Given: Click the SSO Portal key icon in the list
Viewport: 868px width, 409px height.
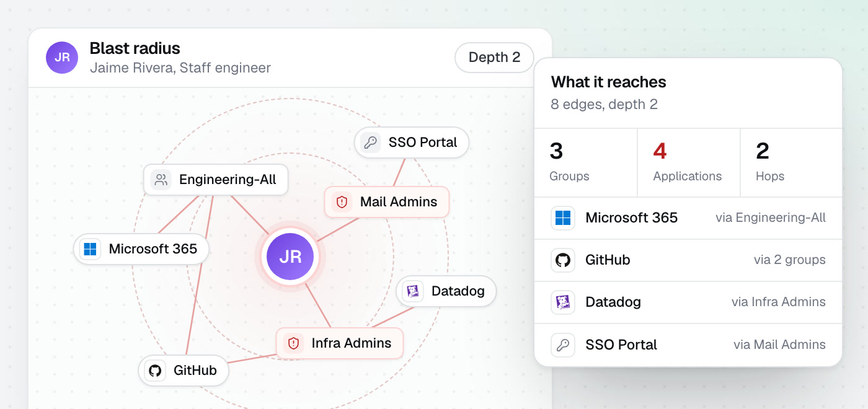Looking at the screenshot, I should click(x=563, y=345).
